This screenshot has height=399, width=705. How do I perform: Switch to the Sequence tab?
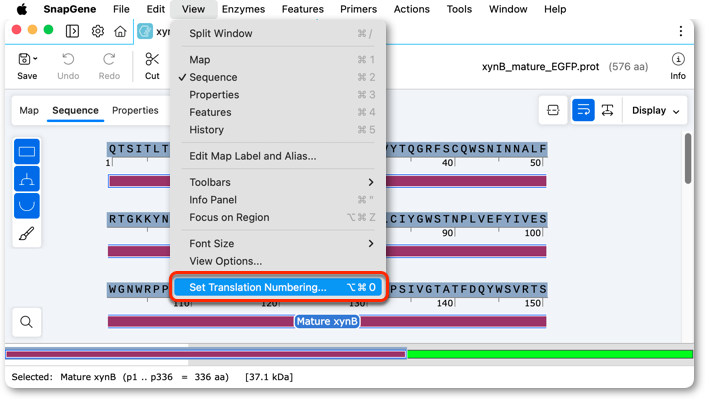(75, 111)
